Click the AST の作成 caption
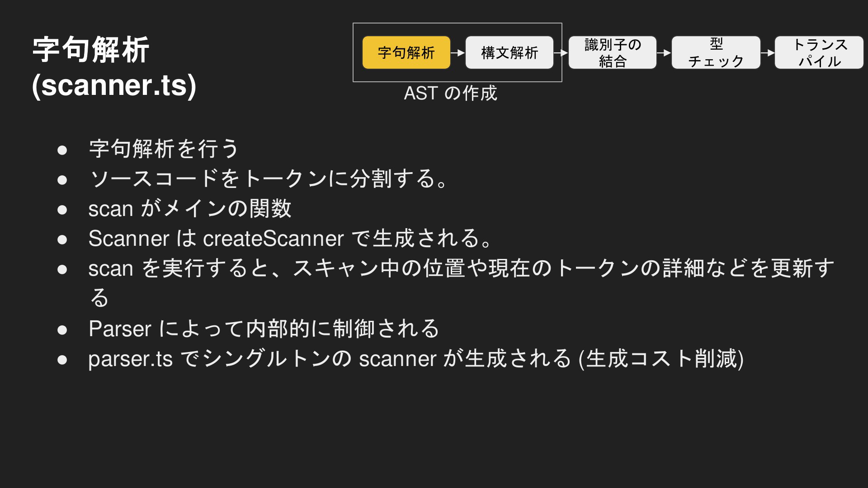The width and height of the screenshot is (868, 488). click(450, 93)
